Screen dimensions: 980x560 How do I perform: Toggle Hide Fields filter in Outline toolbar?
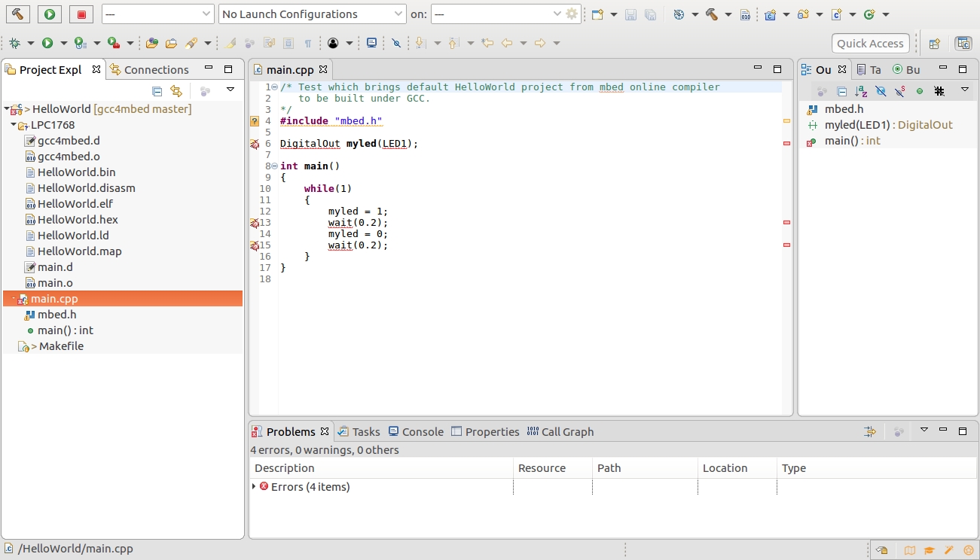tap(881, 91)
